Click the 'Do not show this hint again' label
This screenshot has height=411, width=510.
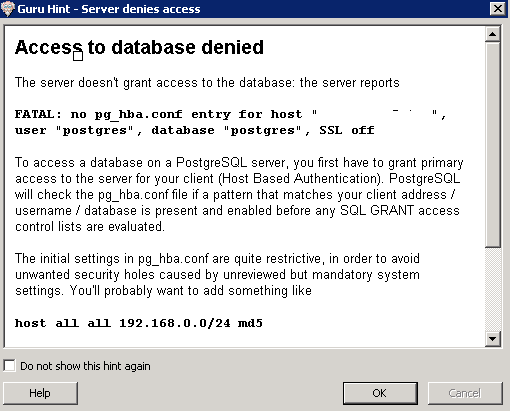[85, 366]
